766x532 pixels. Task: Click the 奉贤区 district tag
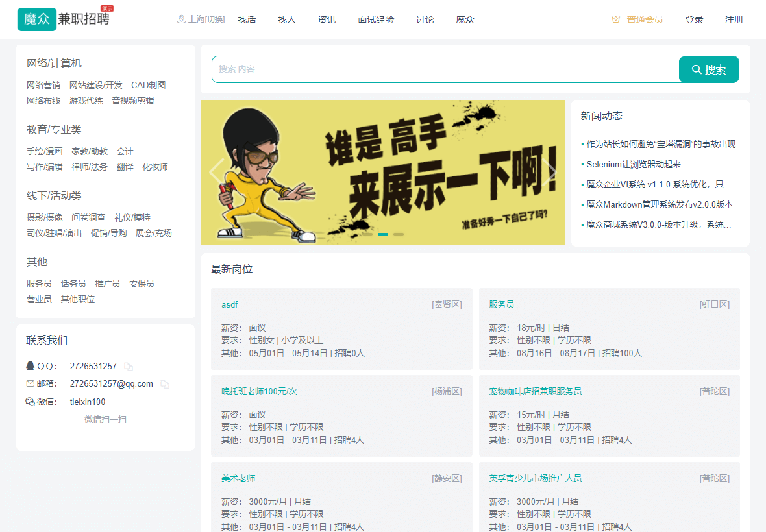pyautogui.click(x=447, y=304)
